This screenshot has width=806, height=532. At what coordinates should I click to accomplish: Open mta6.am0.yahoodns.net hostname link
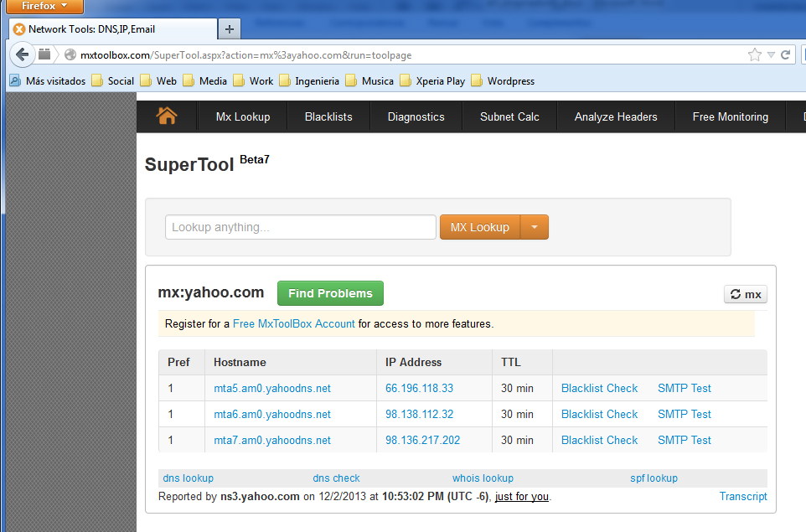click(x=272, y=414)
